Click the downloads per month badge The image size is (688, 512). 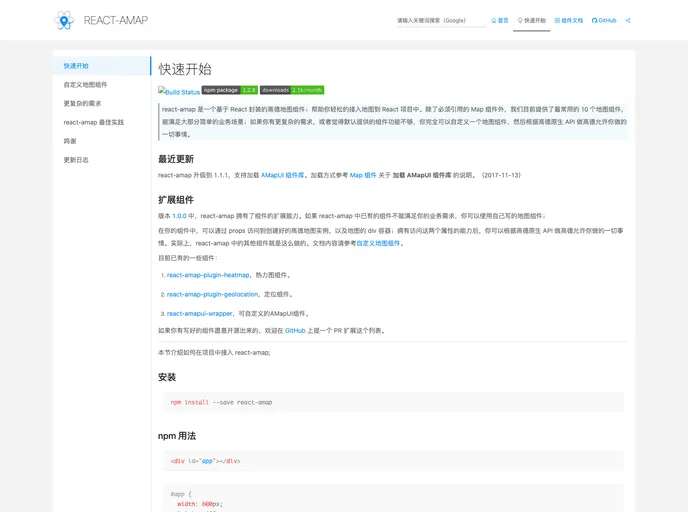pos(292,90)
